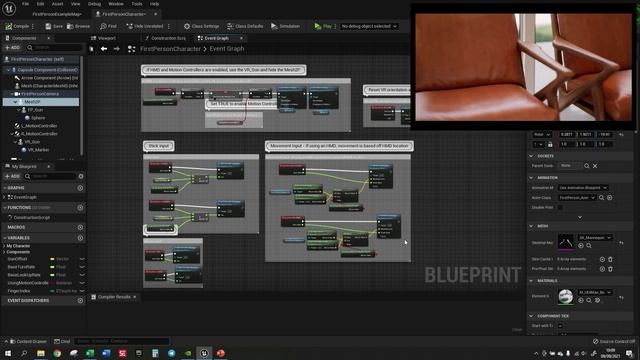
Task: Open Anim Class dropdown
Action: (x=577, y=198)
